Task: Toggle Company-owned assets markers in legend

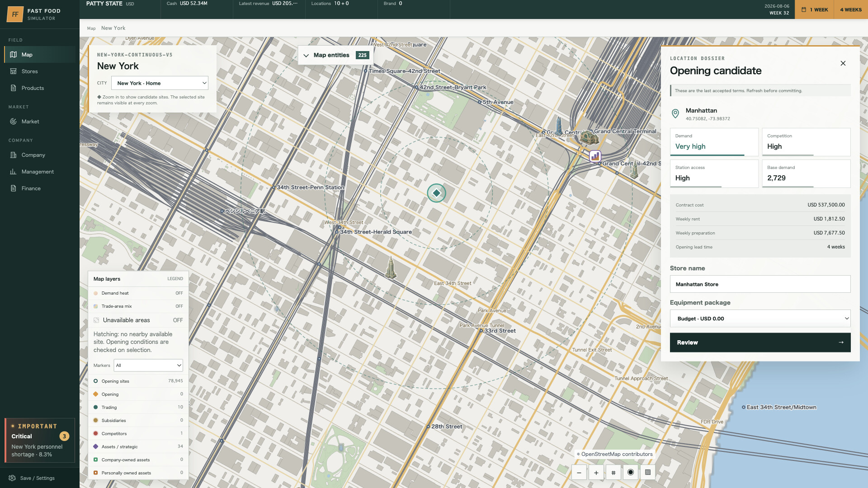Action: pos(138,460)
